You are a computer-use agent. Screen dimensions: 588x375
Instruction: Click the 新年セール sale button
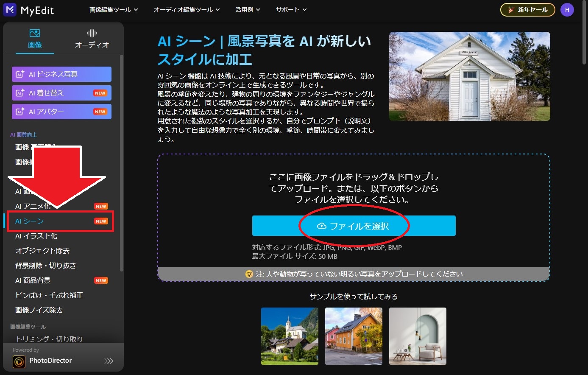(x=528, y=10)
